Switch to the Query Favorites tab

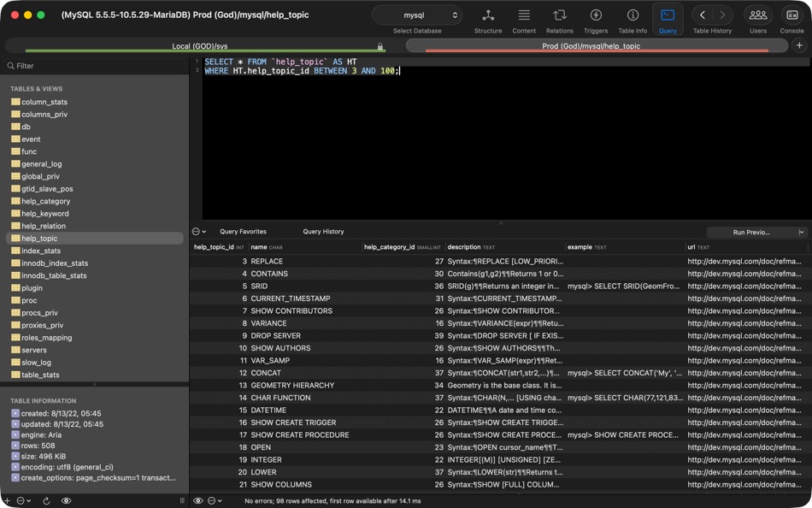245,231
